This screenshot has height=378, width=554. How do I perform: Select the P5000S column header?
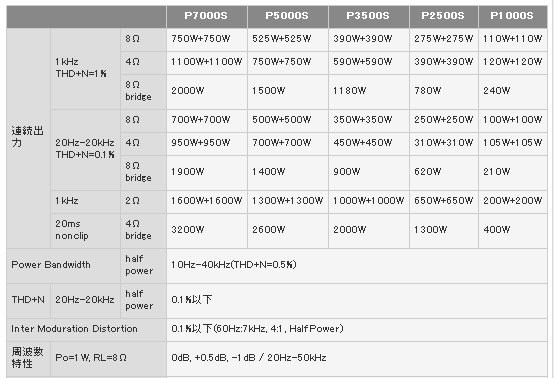click(x=288, y=16)
